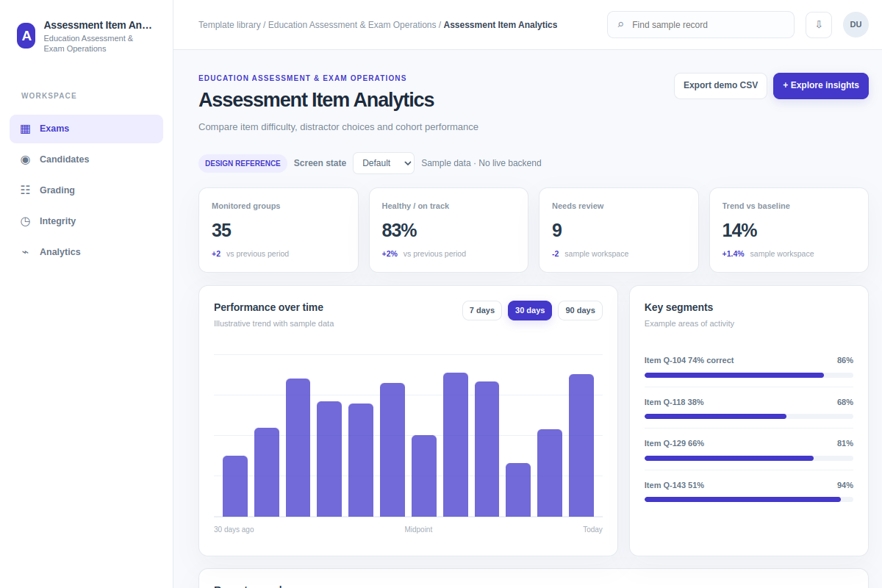Image resolution: width=882 pixels, height=588 pixels.
Task: Click the 'Item Q-143 51%' label
Action: [674, 485]
